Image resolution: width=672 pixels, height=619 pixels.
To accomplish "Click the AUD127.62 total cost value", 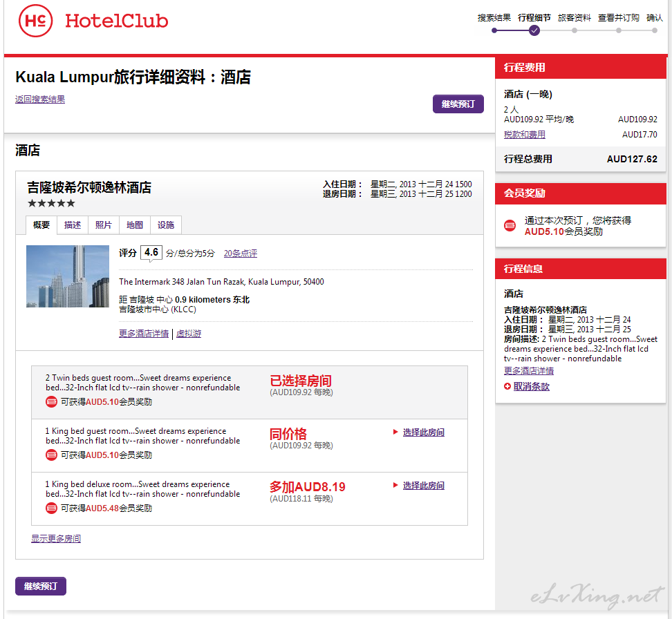I will tap(632, 159).
